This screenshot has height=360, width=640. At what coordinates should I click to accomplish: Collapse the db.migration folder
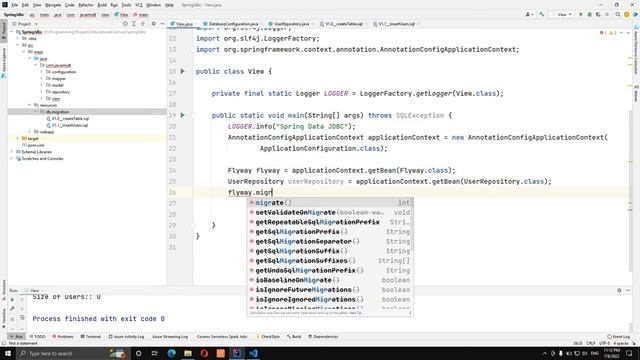(36, 112)
